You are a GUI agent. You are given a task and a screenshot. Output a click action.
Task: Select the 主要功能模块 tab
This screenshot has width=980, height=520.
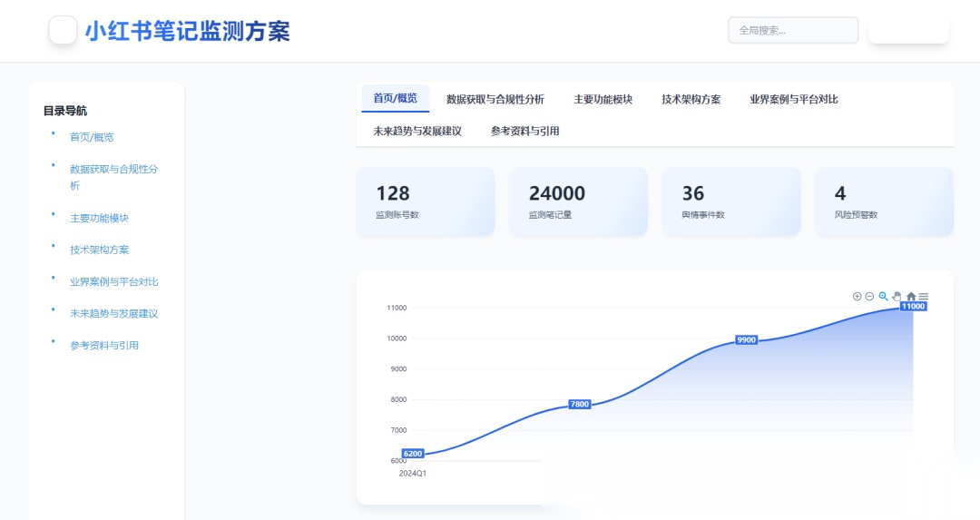603,100
